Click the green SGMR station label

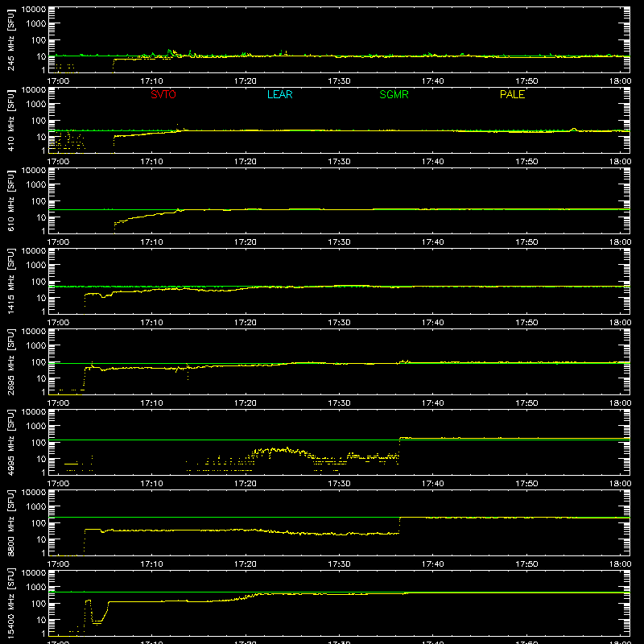394,94
